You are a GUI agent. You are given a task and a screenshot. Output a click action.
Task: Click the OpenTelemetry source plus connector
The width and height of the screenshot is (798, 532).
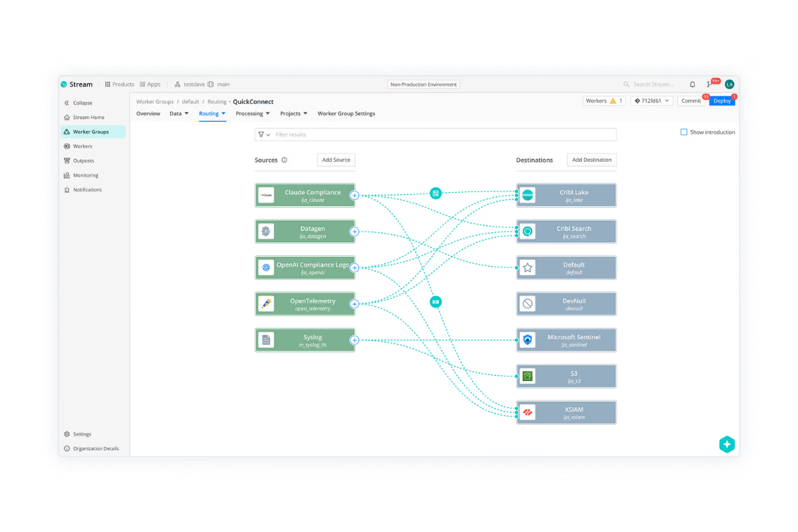[354, 304]
